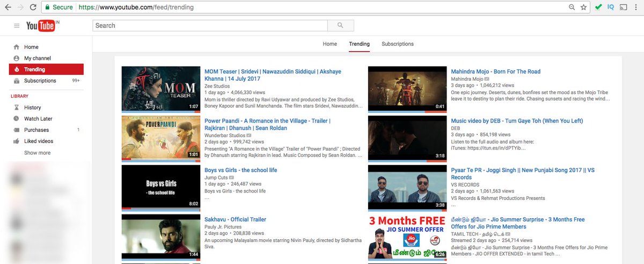Visit the TAMIL TECH channel link
644x264 pixels.
(x=478, y=234)
